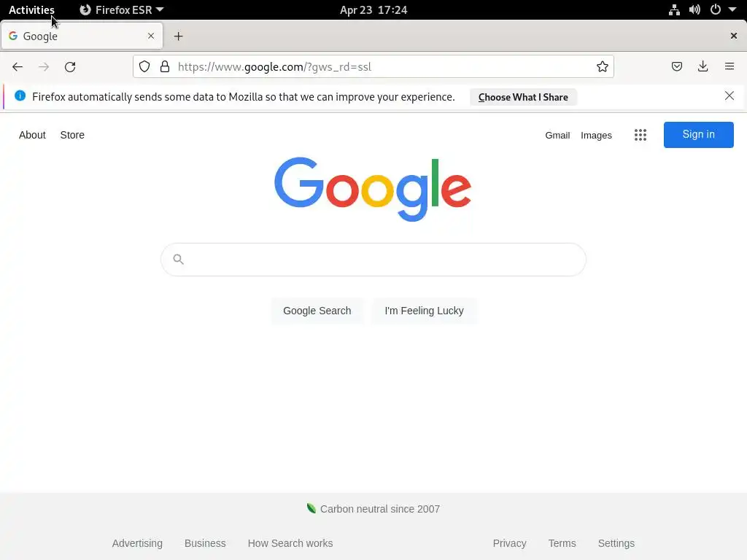Open the Gmail link
This screenshot has width=747, height=560.
click(x=557, y=135)
